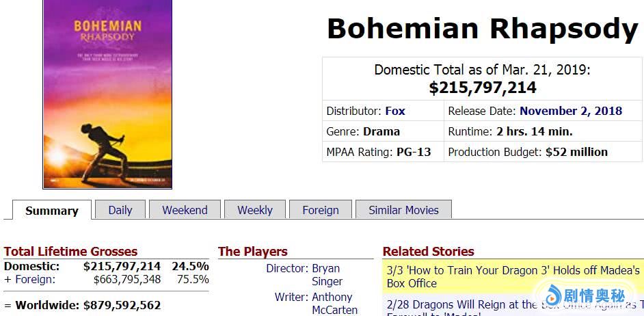Open the Foreign link under Total Lifetime Grosses
Screen dimensions: 644x316
coord(34,279)
